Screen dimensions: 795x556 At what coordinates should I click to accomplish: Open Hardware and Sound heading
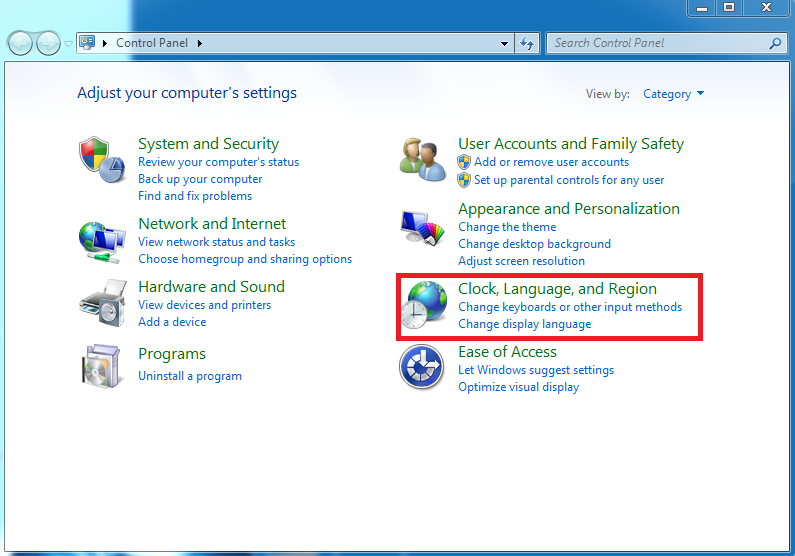click(211, 286)
